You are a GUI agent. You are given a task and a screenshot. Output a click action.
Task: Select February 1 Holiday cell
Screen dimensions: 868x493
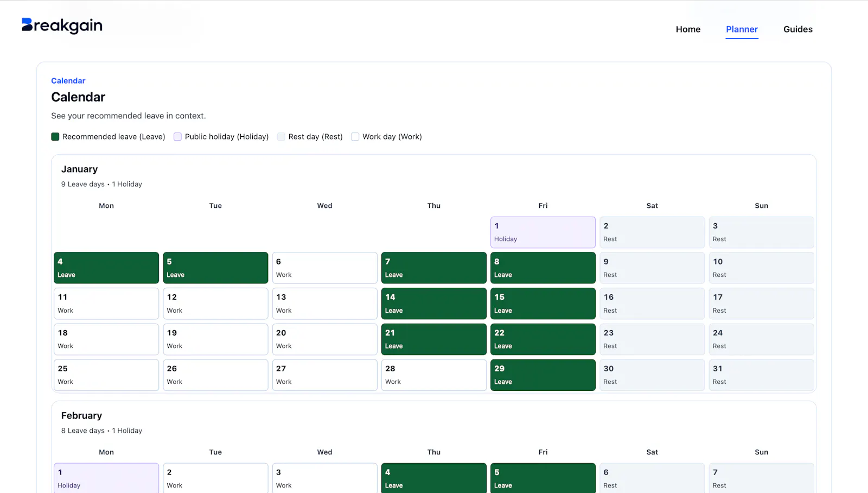point(106,478)
